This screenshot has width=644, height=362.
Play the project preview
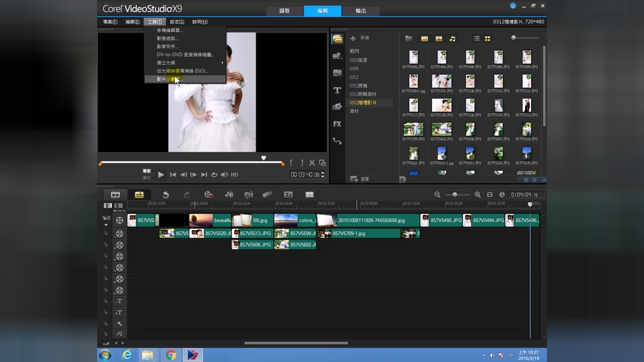161,174
